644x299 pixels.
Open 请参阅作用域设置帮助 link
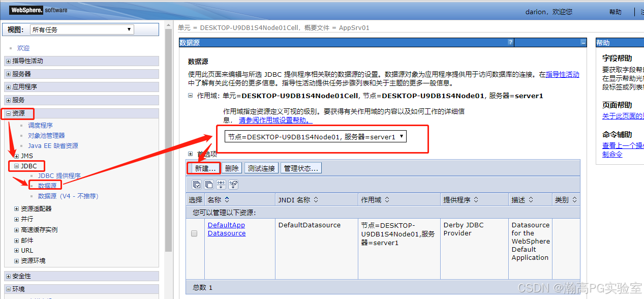point(275,120)
